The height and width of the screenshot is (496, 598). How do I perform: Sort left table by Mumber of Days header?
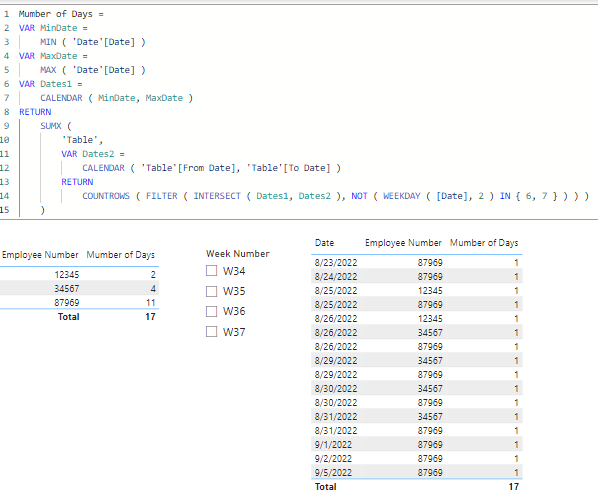coord(121,255)
